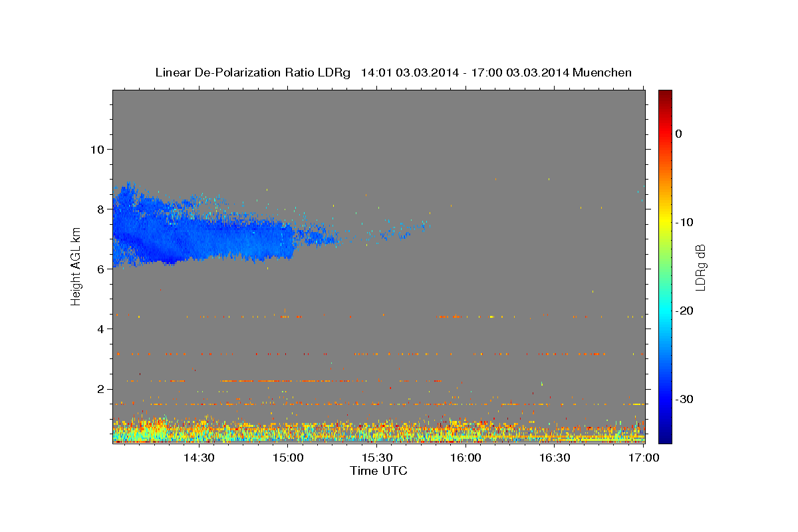Image resolution: width=798 pixels, height=532 pixels.
Task: Click the height tick label 10
Action: [x=96, y=149]
